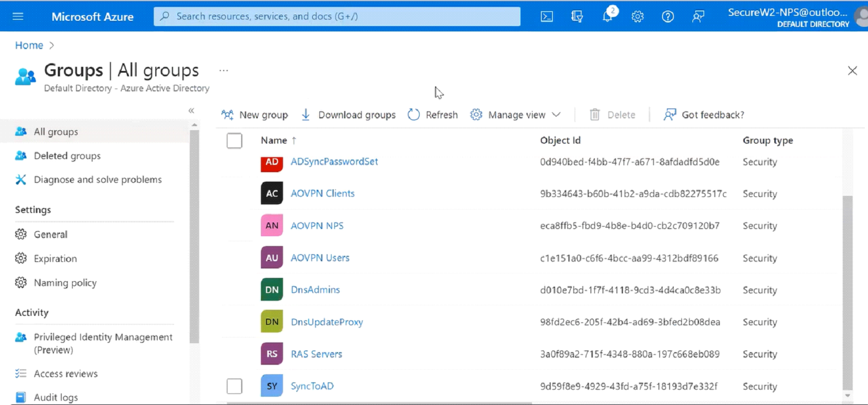Focus the Search resources, services, and docs box

click(x=337, y=16)
